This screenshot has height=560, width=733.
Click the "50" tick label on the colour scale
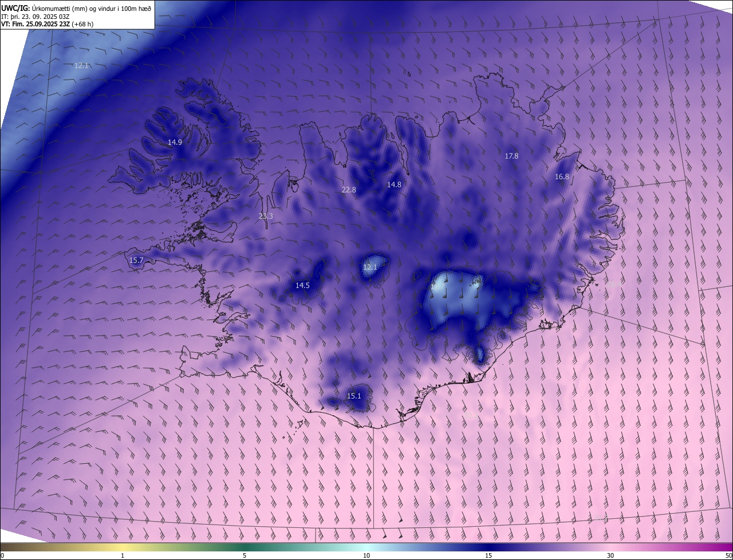(x=728, y=555)
